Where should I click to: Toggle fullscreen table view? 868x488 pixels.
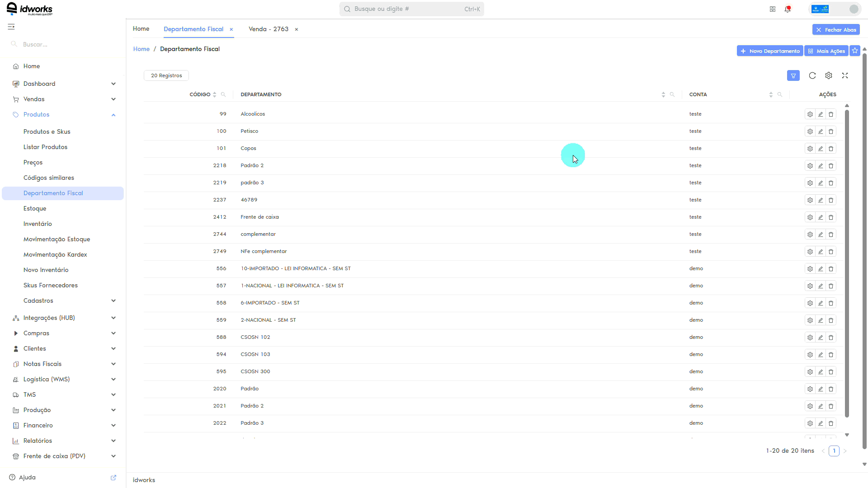(x=845, y=76)
